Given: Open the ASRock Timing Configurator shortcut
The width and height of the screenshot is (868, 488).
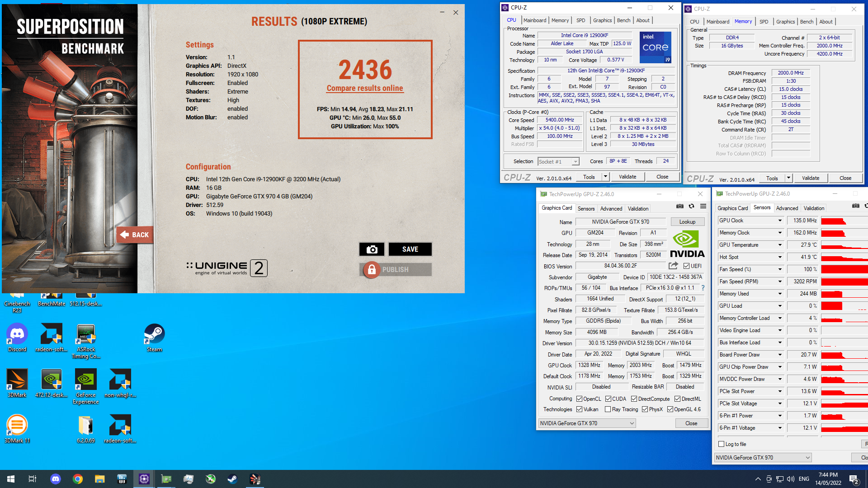Looking at the screenshot, I should pos(86,341).
